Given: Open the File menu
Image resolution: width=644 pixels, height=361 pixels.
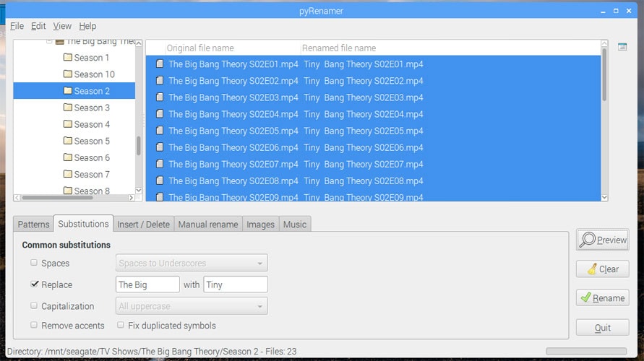Looking at the screenshot, I should [x=17, y=26].
